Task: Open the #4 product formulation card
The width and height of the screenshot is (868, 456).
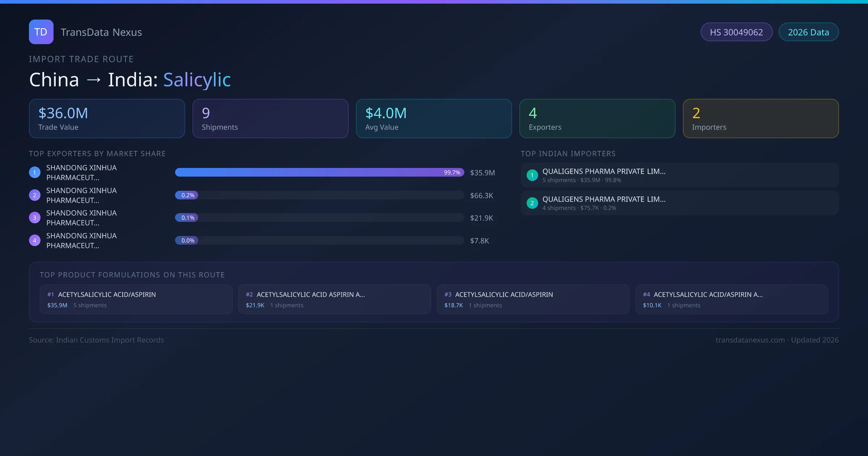Action: (731, 299)
